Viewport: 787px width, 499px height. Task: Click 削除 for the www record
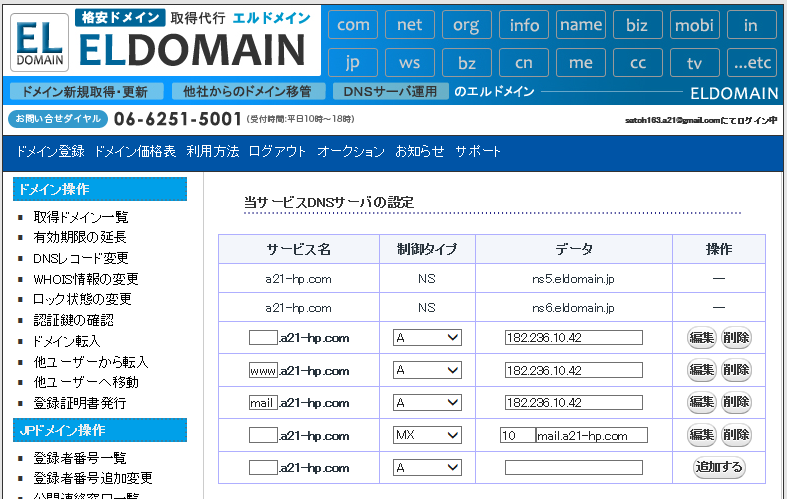[736, 370]
